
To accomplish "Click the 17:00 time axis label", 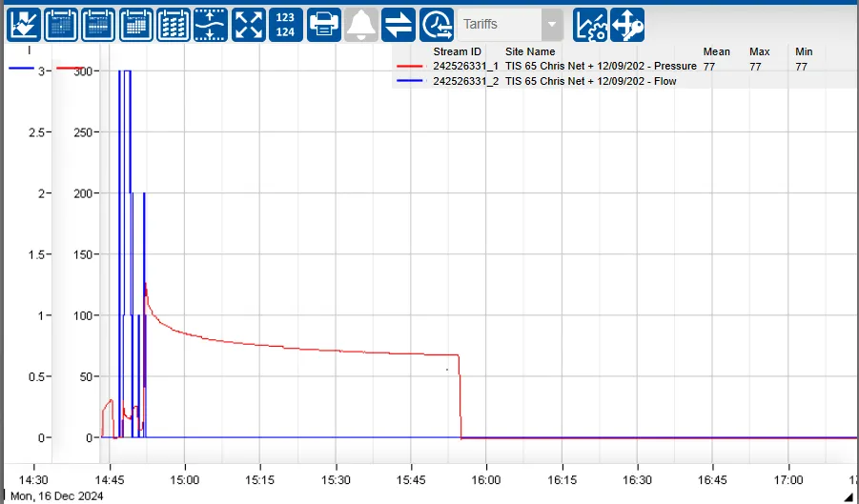I will 788,480.
